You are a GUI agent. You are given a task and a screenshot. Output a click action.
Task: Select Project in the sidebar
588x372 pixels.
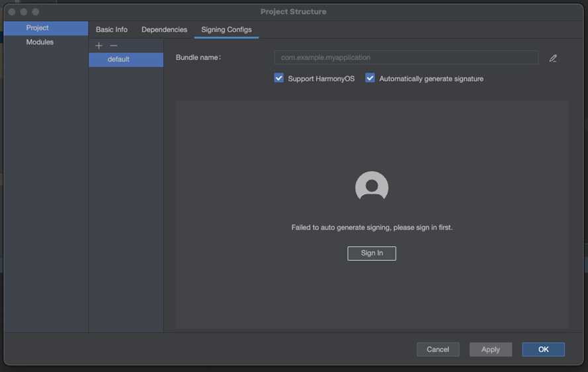tap(46, 28)
